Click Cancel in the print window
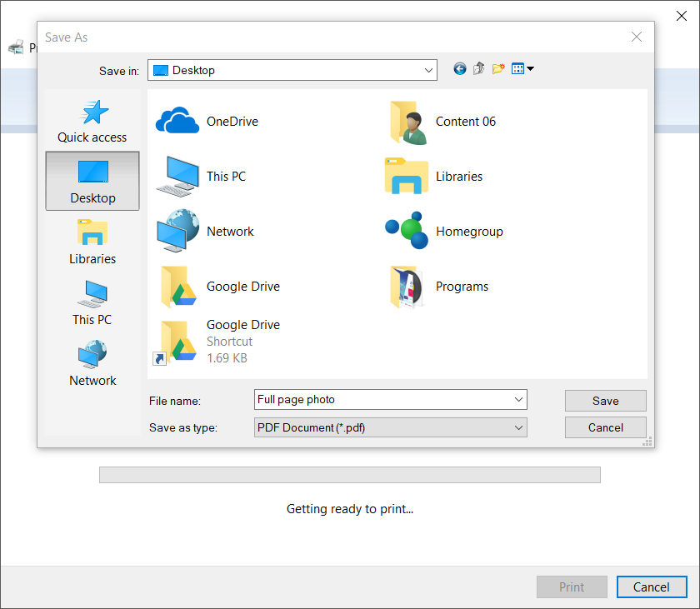Viewport: 700px width, 609px height. pos(652,587)
